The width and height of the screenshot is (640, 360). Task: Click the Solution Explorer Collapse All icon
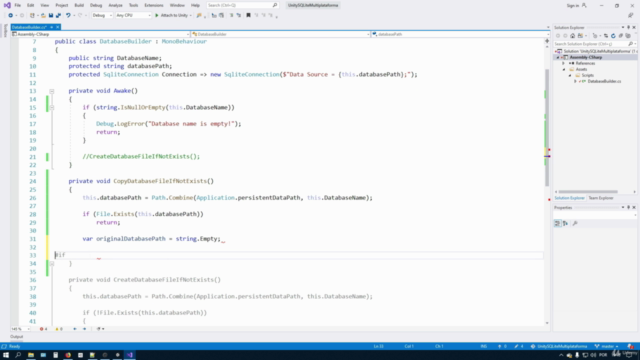(621, 36)
